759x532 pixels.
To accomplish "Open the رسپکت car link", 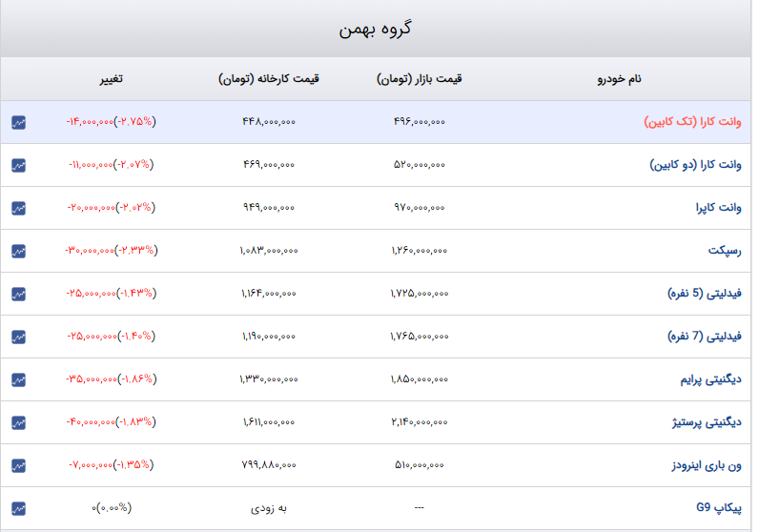I will [725, 250].
